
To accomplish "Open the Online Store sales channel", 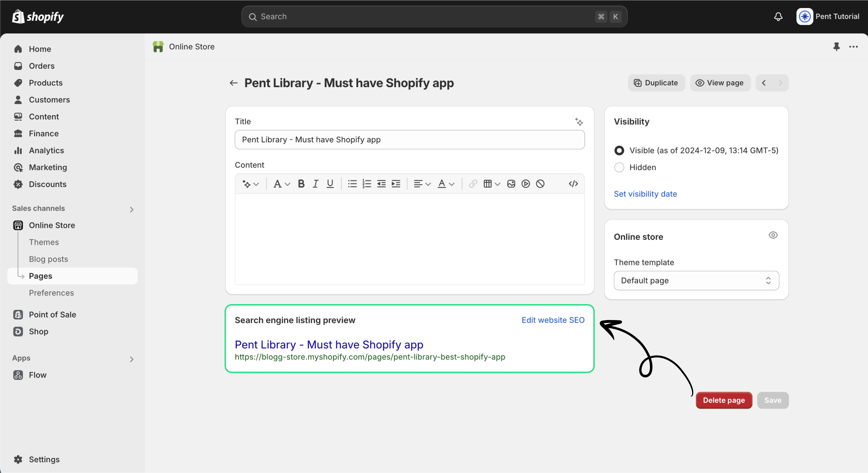I will (x=73, y=225).
